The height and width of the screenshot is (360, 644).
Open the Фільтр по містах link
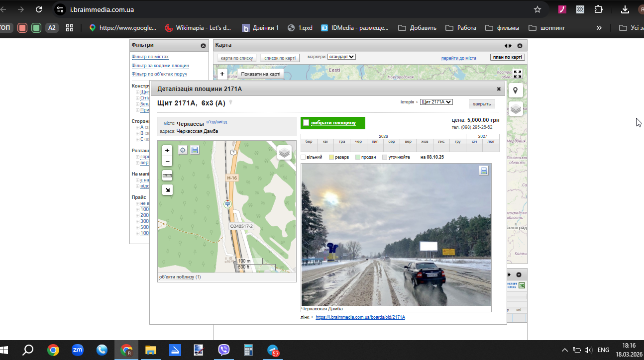tap(150, 57)
